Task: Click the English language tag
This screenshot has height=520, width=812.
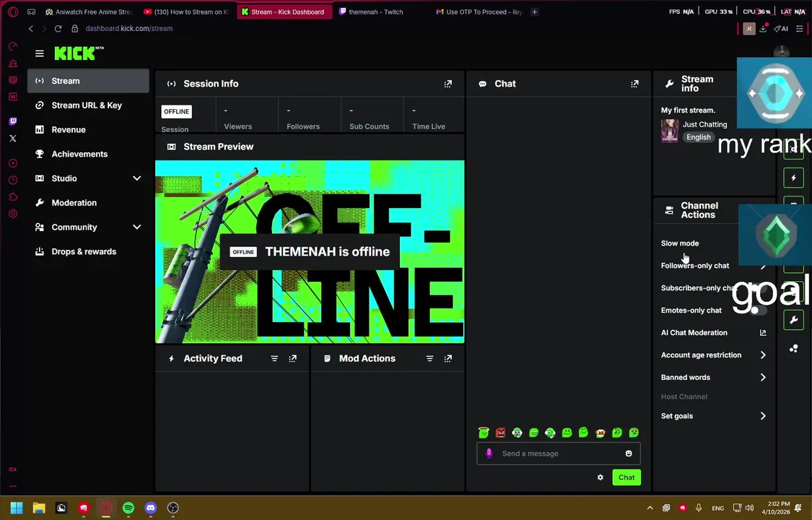Action: click(x=699, y=137)
